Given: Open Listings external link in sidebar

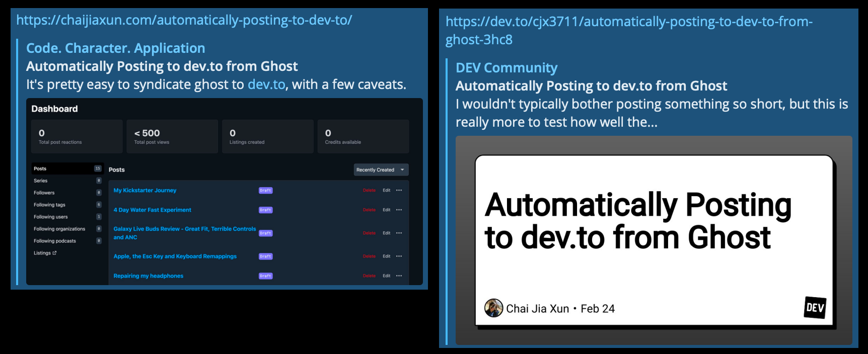Looking at the screenshot, I should (x=45, y=253).
